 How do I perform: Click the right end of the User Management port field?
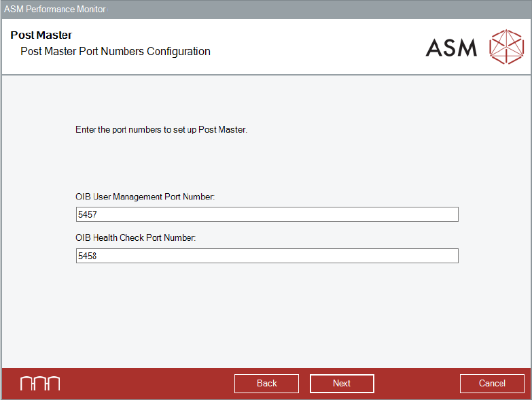point(448,215)
